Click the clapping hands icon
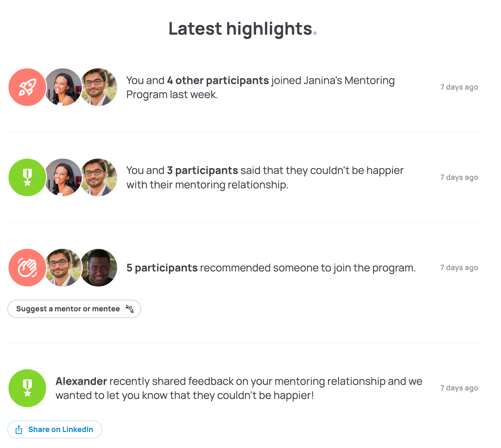The image size is (501, 448). point(27,267)
